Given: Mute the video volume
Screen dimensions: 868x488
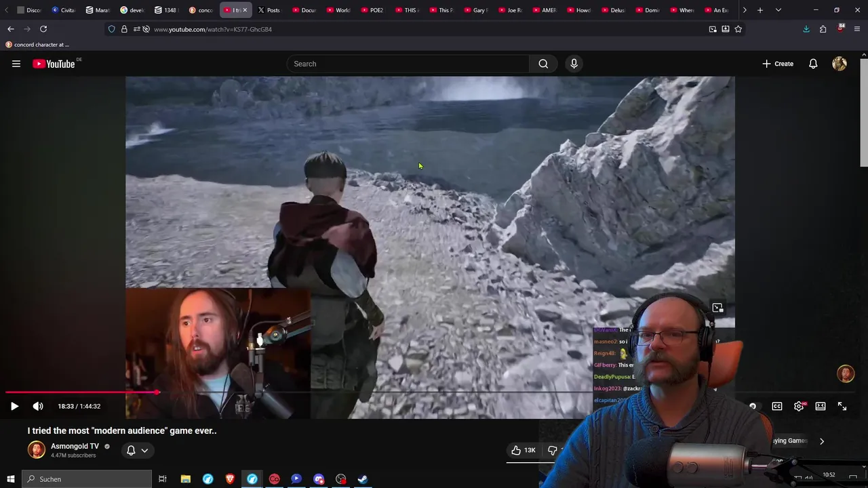Looking at the screenshot, I should [x=38, y=406].
